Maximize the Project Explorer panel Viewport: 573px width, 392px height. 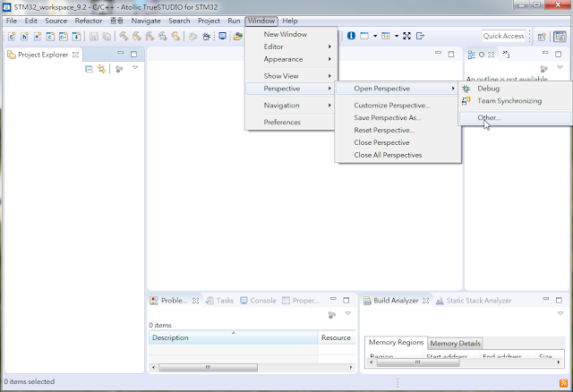tap(133, 54)
